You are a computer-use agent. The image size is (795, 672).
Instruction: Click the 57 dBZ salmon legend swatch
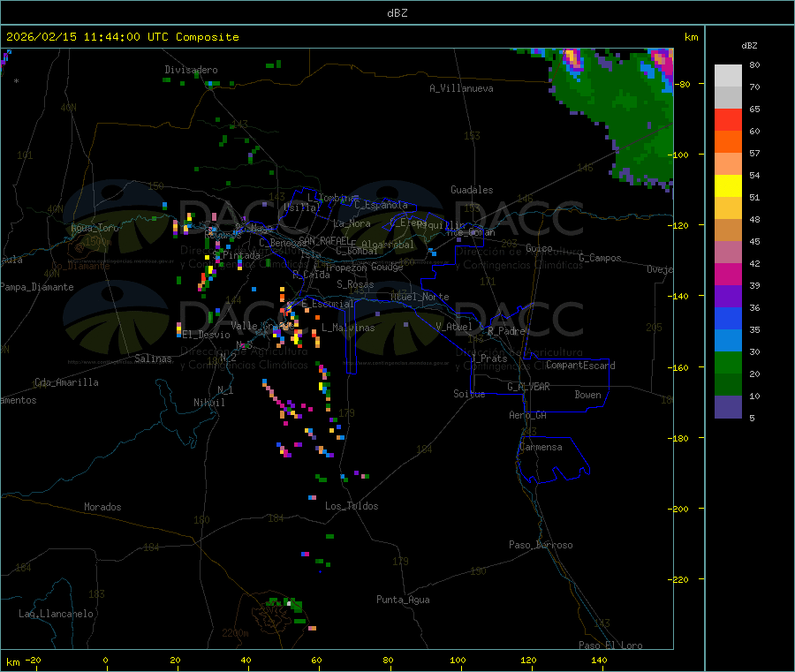click(728, 163)
